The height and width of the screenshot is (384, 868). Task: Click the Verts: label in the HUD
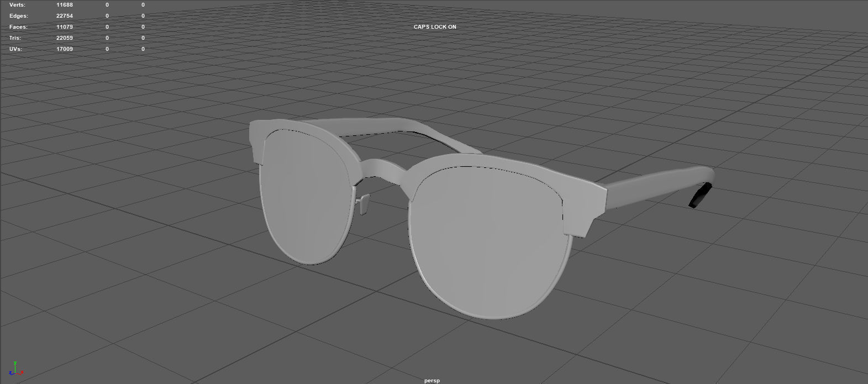tap(17, 4)
